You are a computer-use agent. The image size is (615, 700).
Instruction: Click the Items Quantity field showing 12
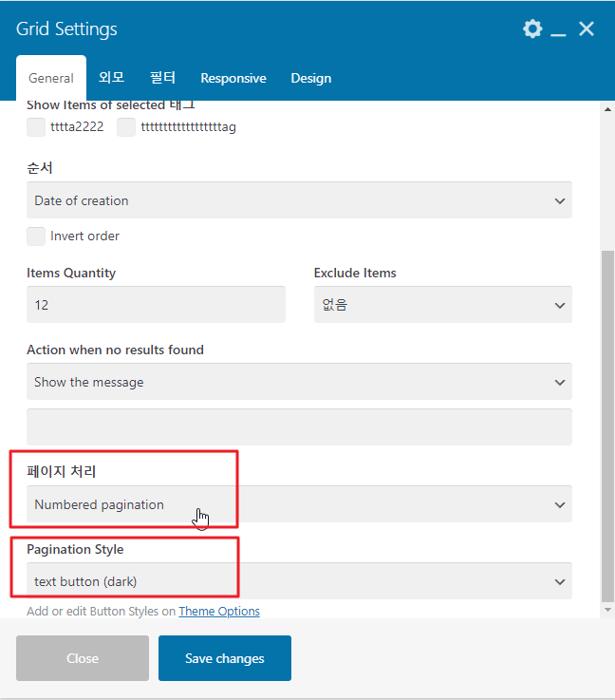coord(156,305)
